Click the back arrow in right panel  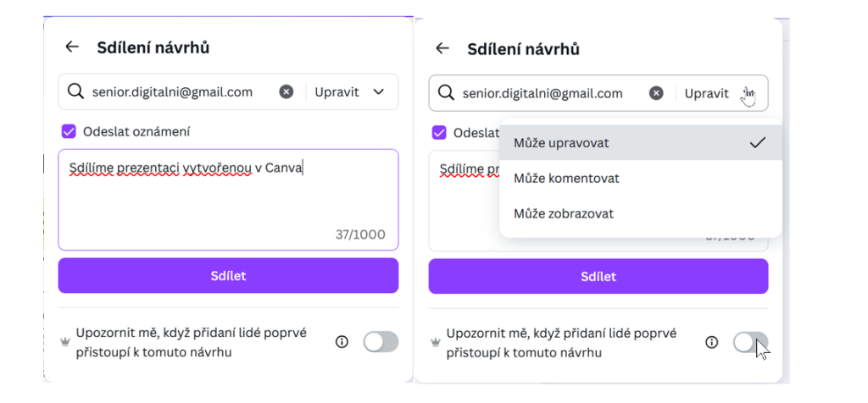[442, 48]
